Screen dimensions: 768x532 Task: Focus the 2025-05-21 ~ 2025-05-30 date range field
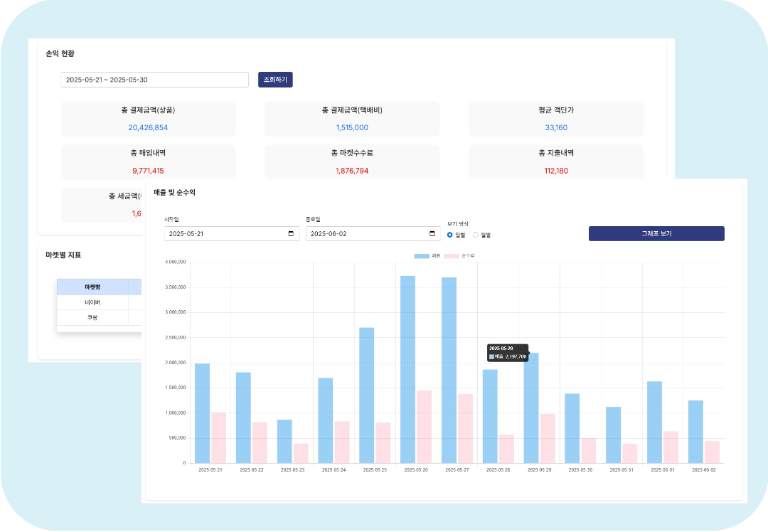(154, 80)
